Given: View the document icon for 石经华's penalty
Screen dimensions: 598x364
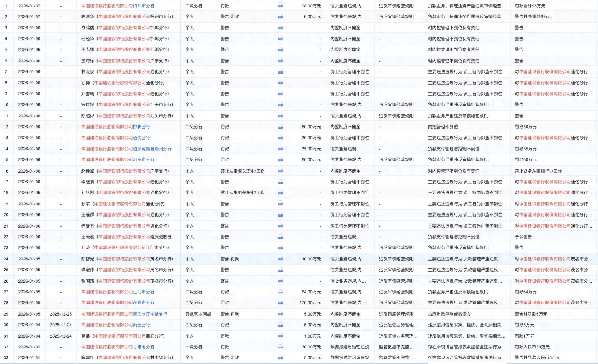Looking at the screenshot, I should click(281, 39).
